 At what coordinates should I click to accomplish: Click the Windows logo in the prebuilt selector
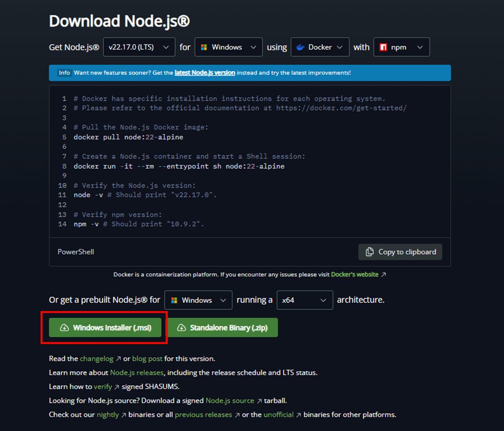tap(174, 300)
